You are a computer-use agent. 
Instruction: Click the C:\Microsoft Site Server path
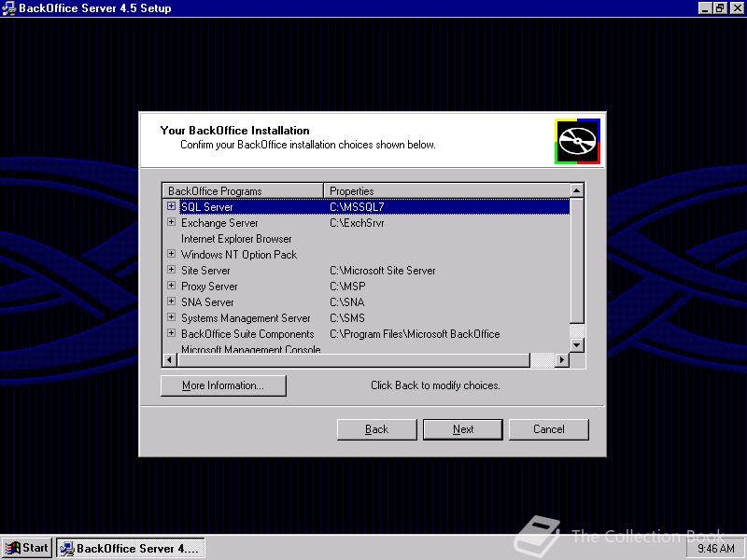[x=383, y=271]
